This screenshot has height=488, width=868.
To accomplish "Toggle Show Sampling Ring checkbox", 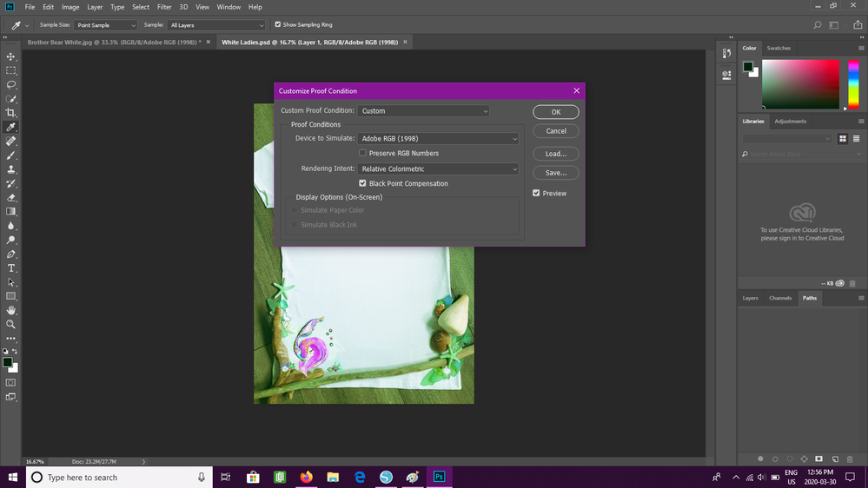I will [x=278, y=25].
